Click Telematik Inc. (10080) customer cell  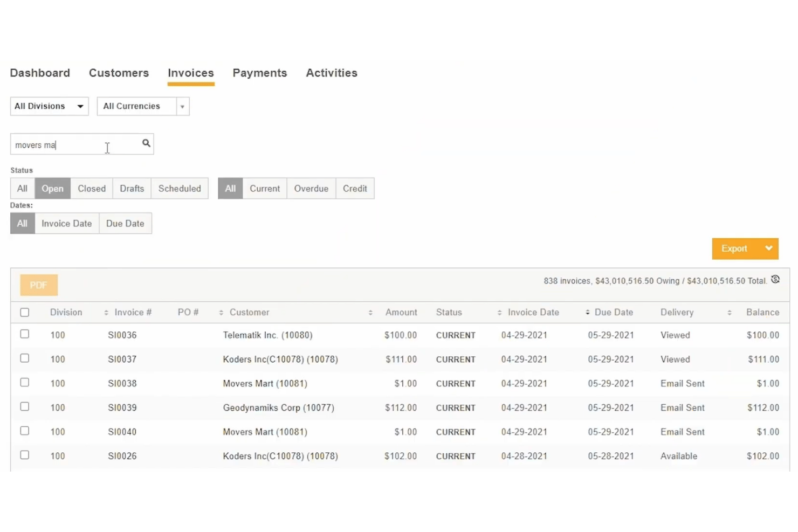[x=268, y=335]
